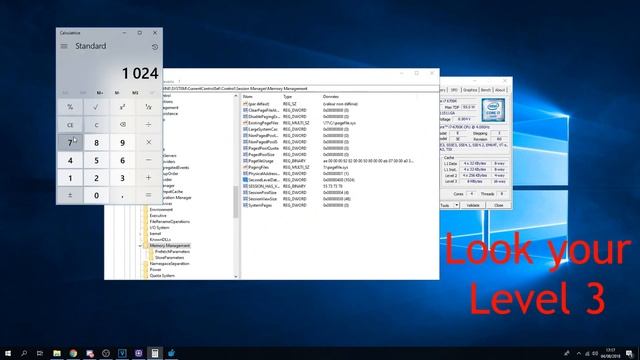Viewport: 640px width, 360px height.
Task: Click the equals key in Calculator
Action: [x=149, y=195]
